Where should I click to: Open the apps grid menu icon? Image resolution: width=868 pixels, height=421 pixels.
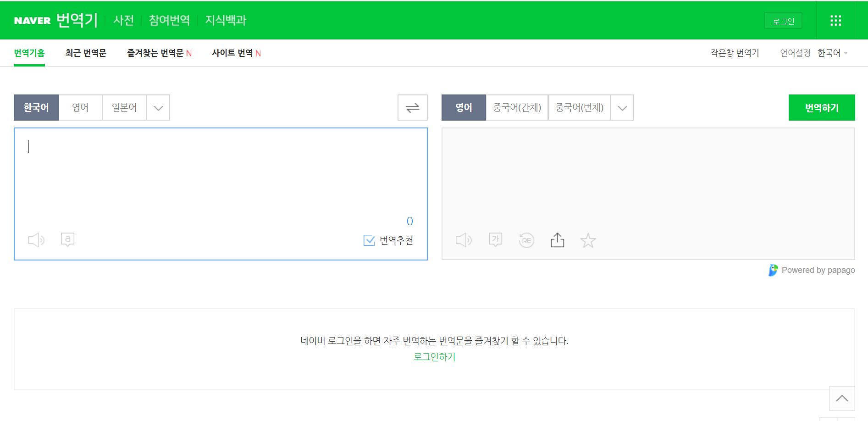coord(835,21)
